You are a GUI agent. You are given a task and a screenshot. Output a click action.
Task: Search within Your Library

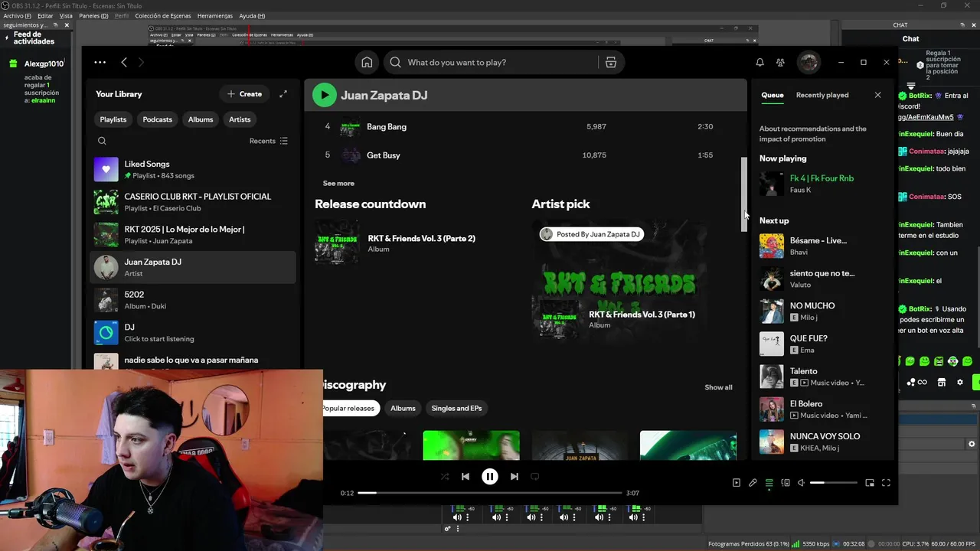point(102,141)
